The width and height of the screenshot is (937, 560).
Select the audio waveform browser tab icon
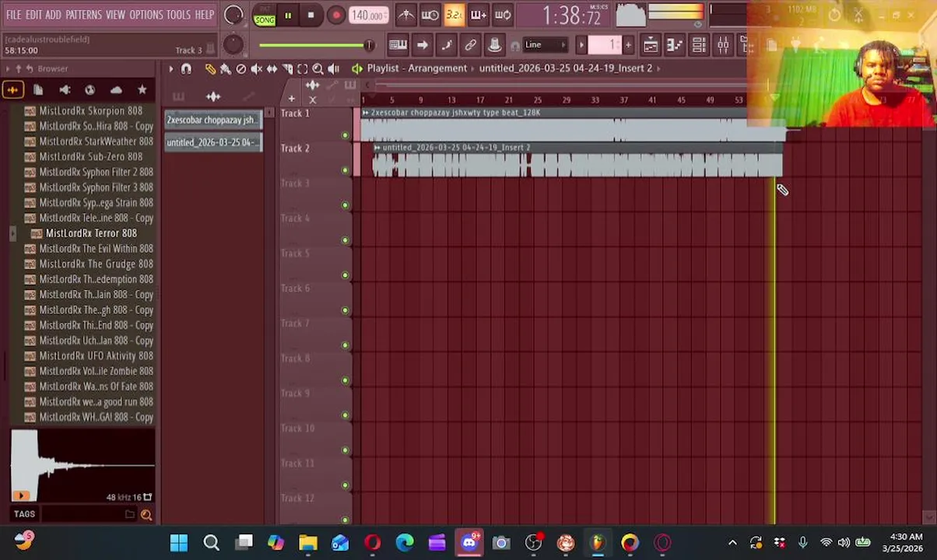[x=12, y=90]
